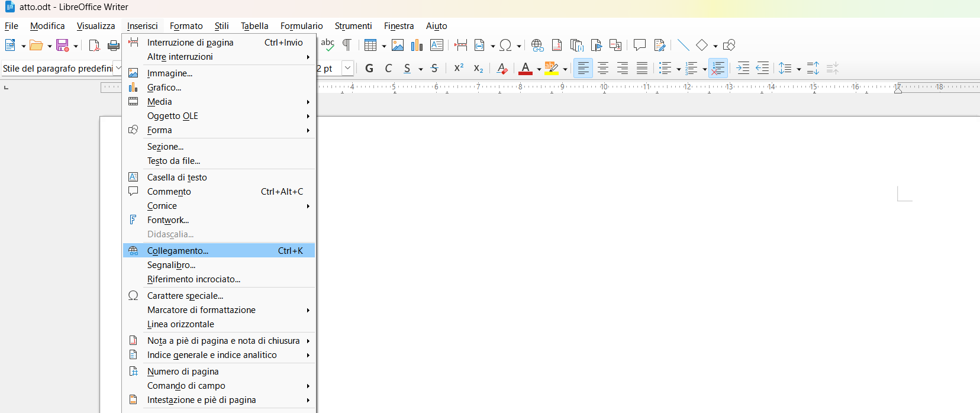Choose Collegamento... from the Inserisci menu
Screen dimensions: 980x413
[x=219, y=250]
